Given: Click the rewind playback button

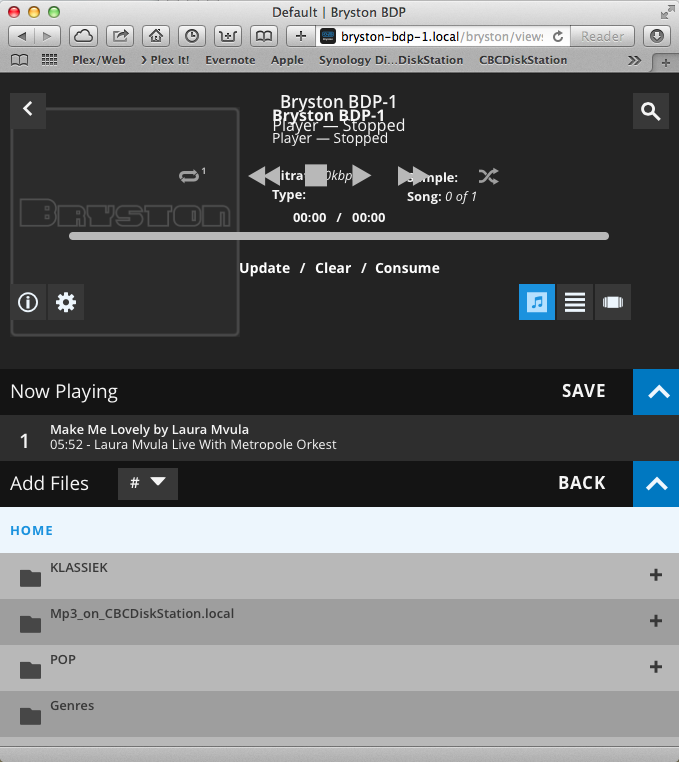Looking at the screenshot, I should 264,175.
